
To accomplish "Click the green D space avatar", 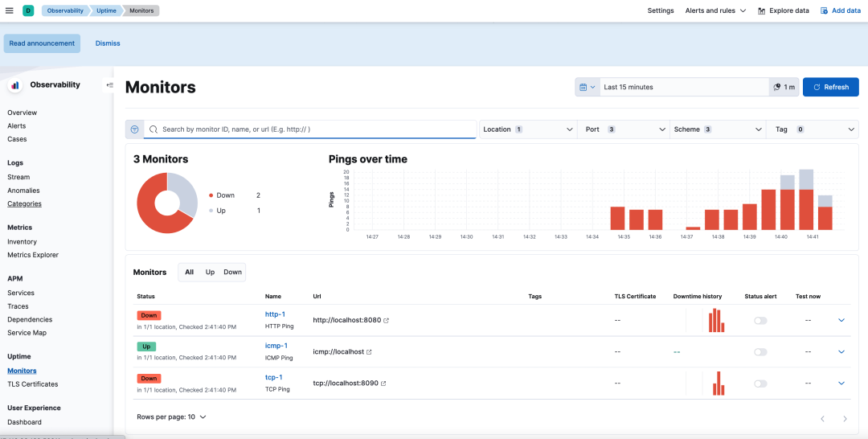I will (28, 10).
